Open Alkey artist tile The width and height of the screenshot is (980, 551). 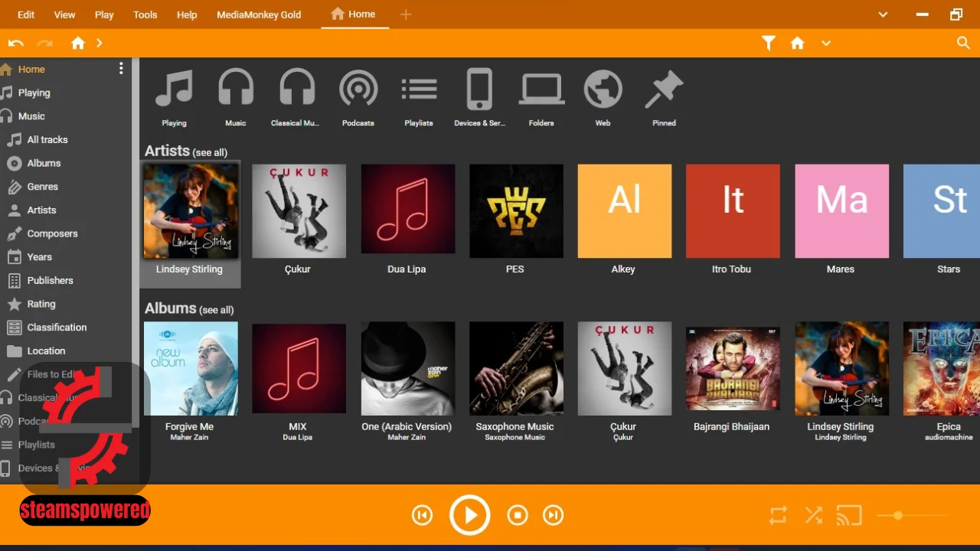[625, 211]
